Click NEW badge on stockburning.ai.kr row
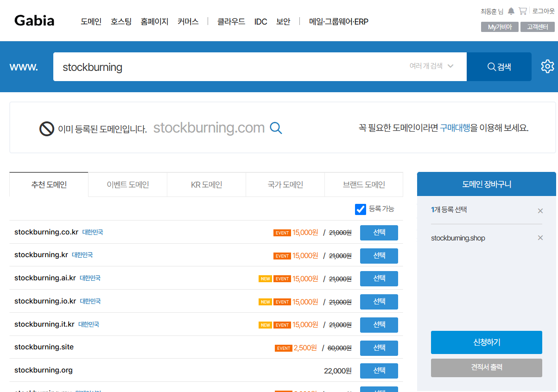This screenshot has height=392, width=558. coord(265,279)
